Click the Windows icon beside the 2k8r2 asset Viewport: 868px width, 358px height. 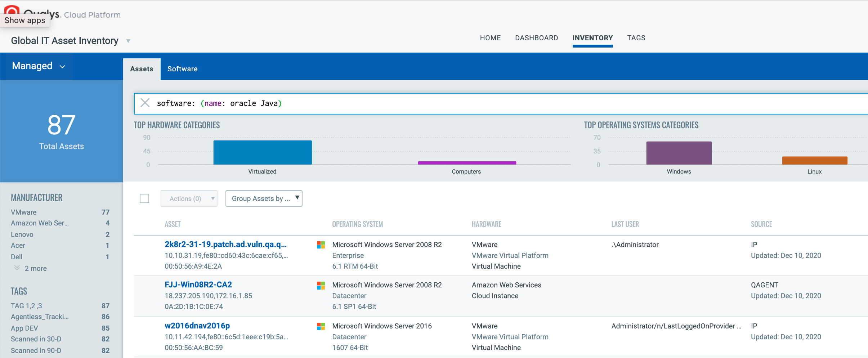pos(320,245)
